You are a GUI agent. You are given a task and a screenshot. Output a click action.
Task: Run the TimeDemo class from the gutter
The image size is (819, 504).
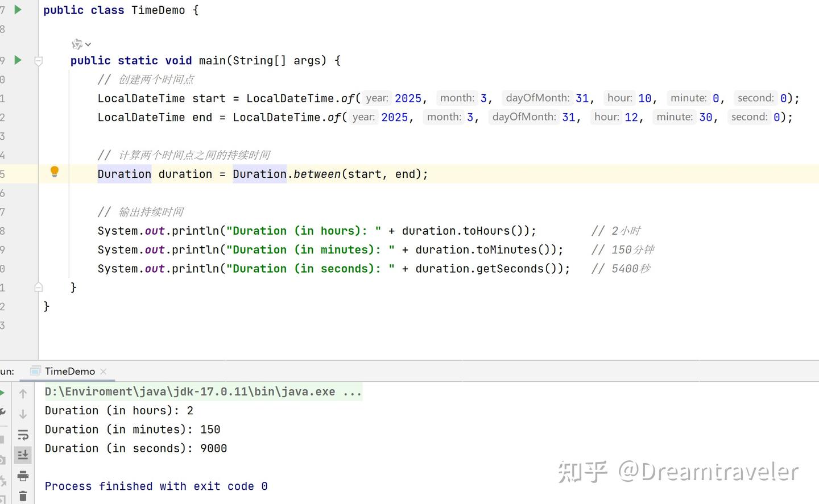(x=18, y=10)
